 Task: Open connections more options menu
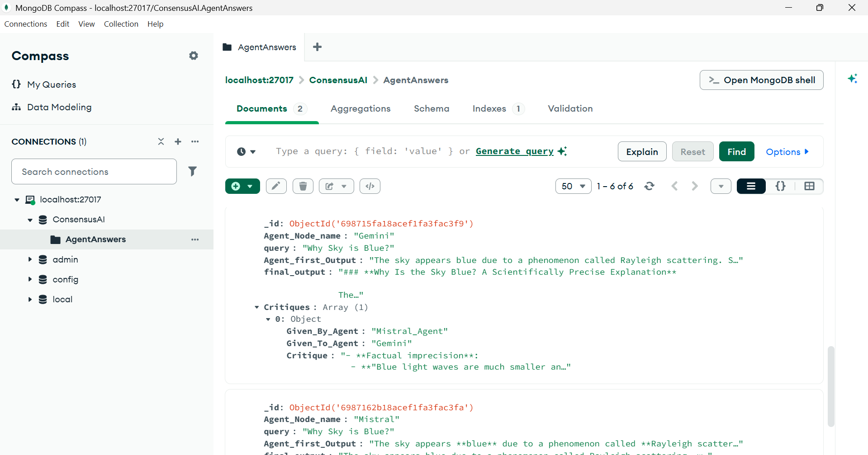[195, 141]
